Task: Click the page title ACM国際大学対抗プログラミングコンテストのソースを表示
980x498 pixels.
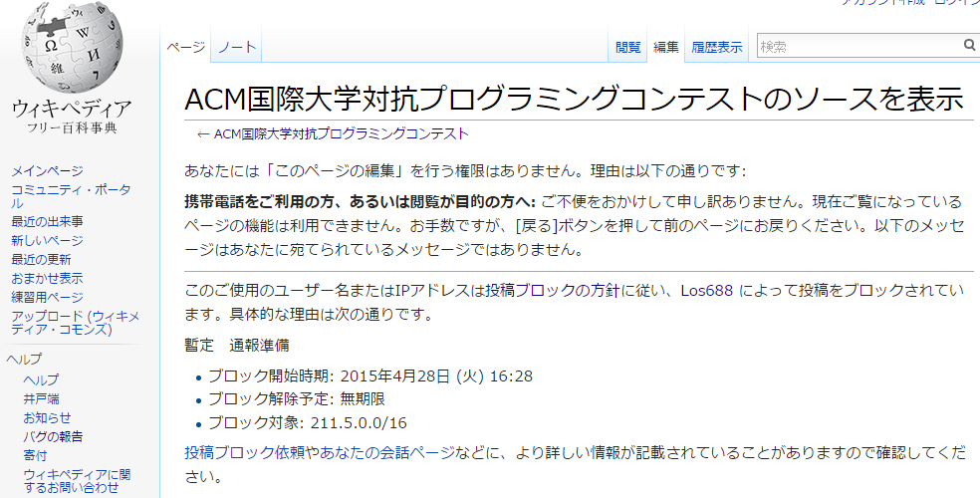Action: coord(574,99)
